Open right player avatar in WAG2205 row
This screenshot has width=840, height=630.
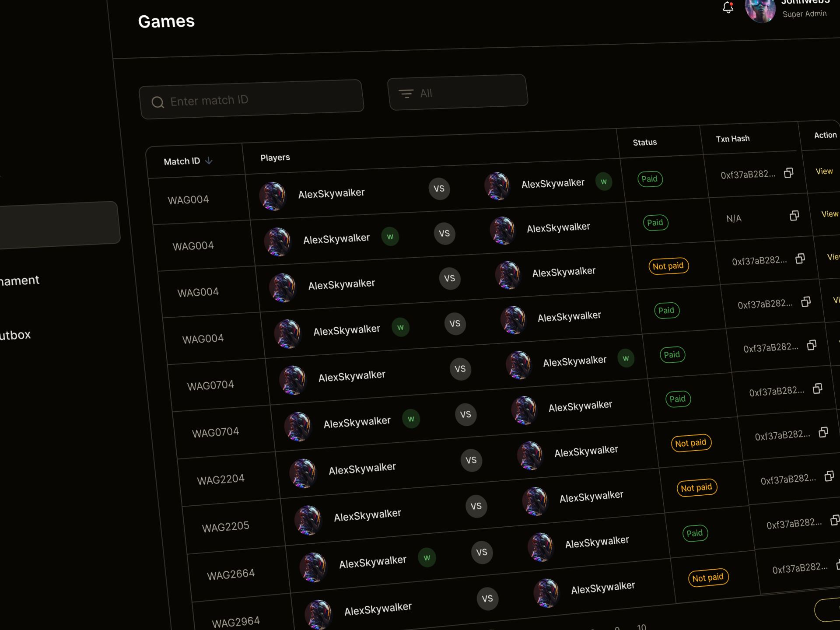535,501
